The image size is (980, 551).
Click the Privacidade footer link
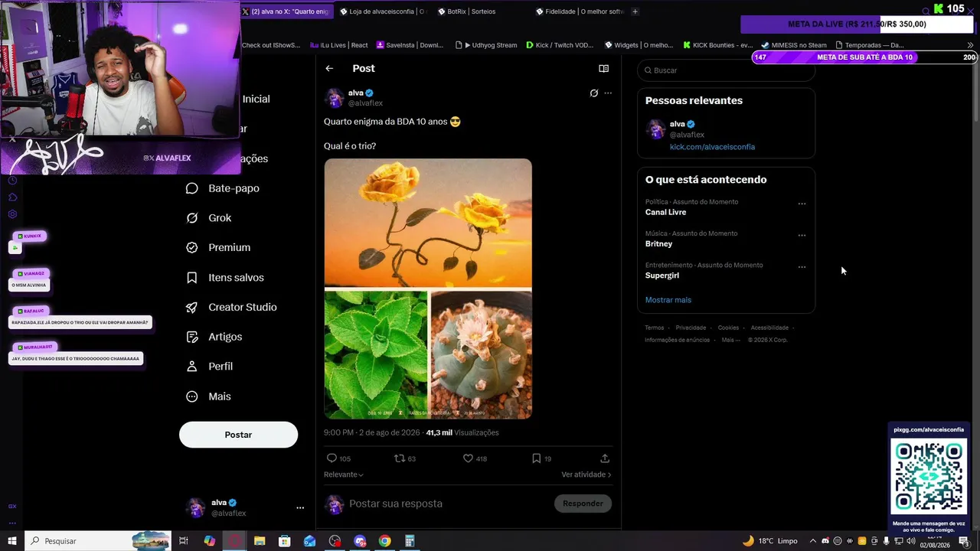pos(691,328)
